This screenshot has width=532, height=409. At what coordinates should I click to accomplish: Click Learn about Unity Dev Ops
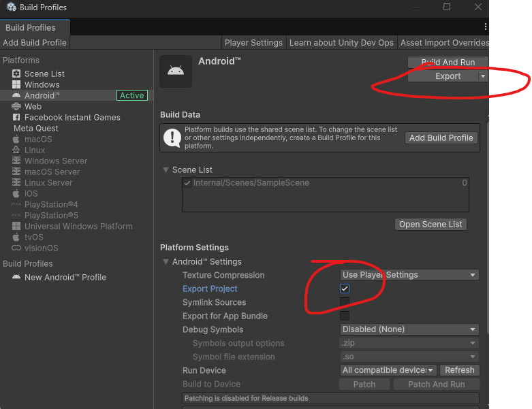[341, 43]
